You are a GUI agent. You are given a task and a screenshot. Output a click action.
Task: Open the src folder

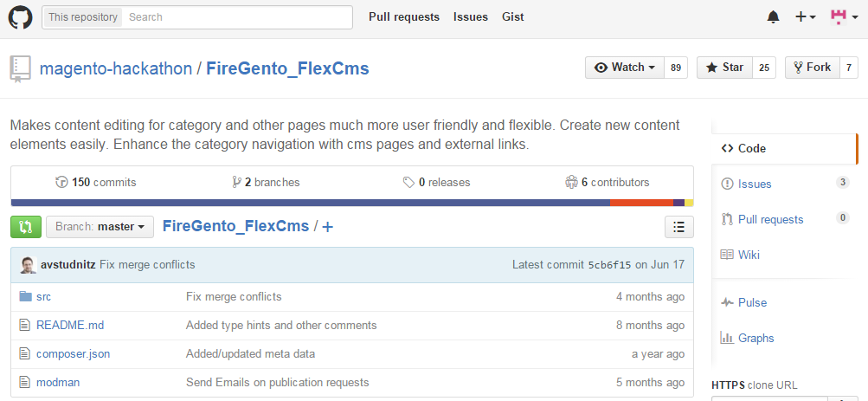(x=43, y=297)
